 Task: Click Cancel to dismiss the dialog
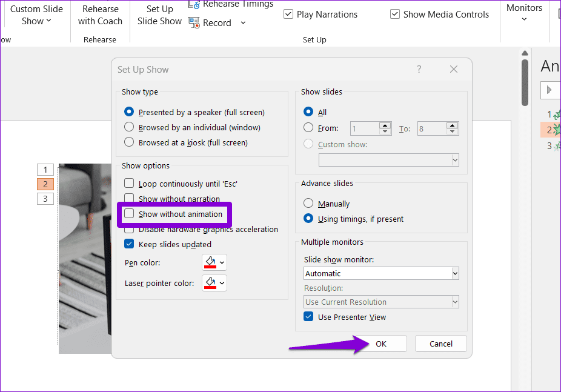click(440, 344)
